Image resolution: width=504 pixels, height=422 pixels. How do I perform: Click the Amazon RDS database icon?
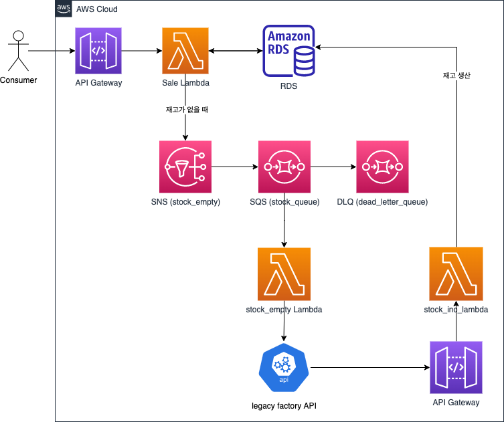288,51
